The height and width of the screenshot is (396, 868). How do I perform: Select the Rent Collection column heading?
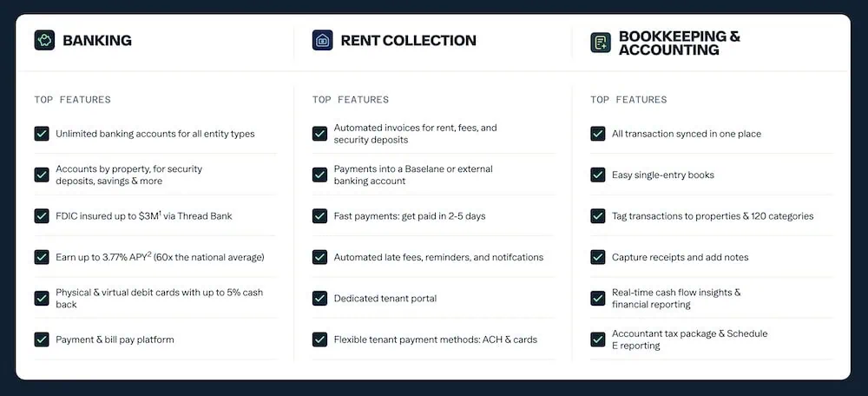click(x=408, y=40)
